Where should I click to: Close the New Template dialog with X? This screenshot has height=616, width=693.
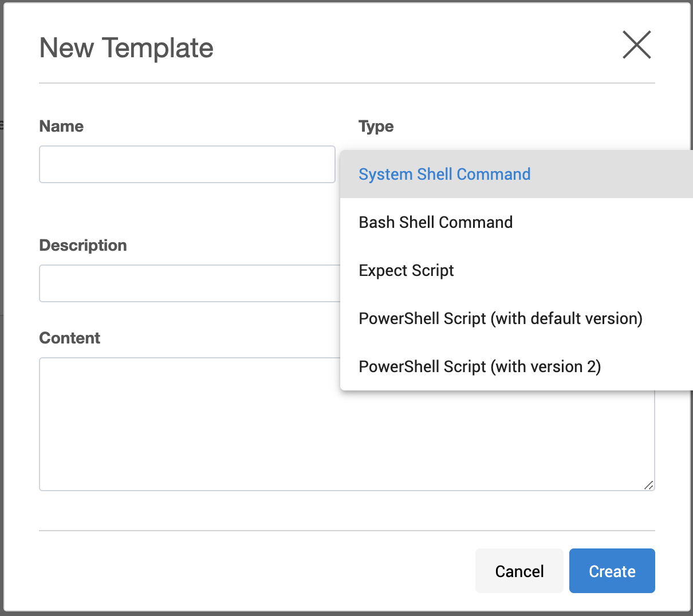click(x=636, y=45)
